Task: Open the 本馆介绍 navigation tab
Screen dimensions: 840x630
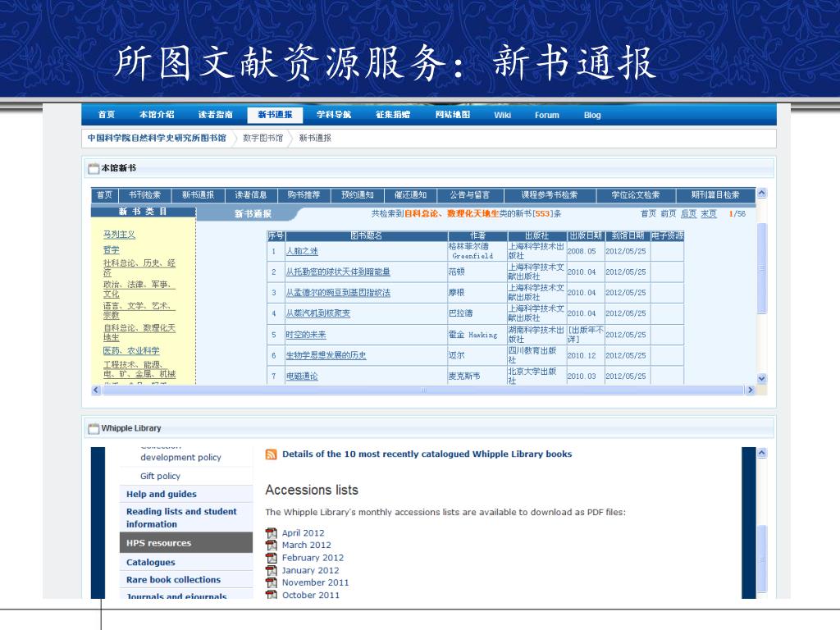Action: click(157, 115)
